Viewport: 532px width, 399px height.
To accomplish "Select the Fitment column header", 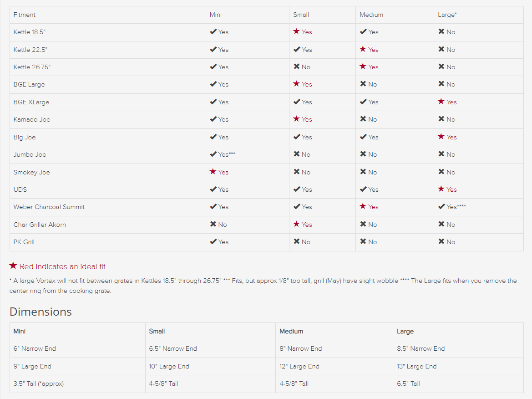I will pos(25,15).
